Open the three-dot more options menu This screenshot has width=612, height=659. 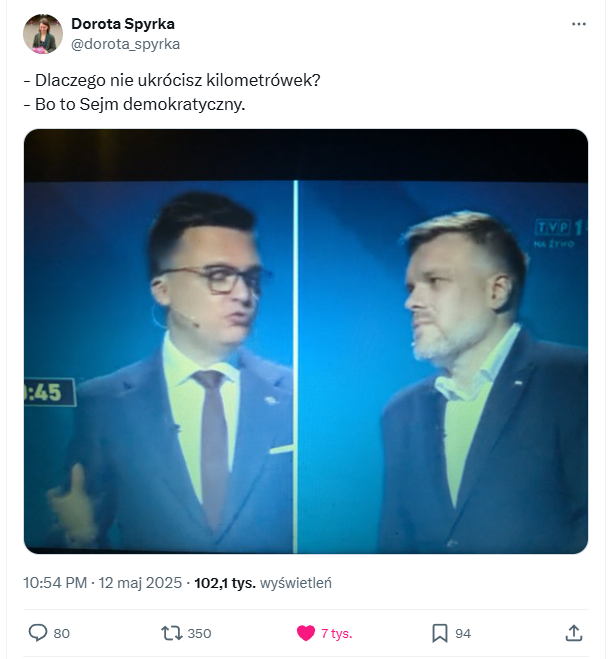click(579, 23)
